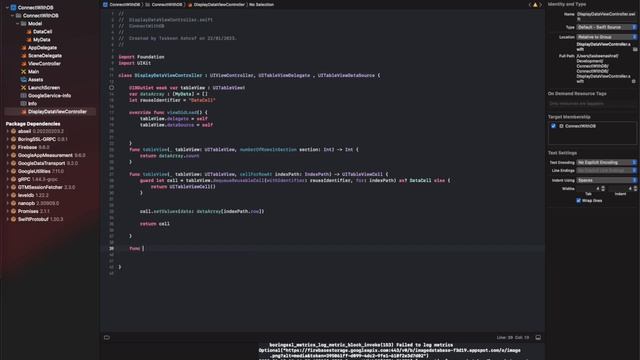
Task: Open the Line Endings dropdown
Action: click(606, 171)
